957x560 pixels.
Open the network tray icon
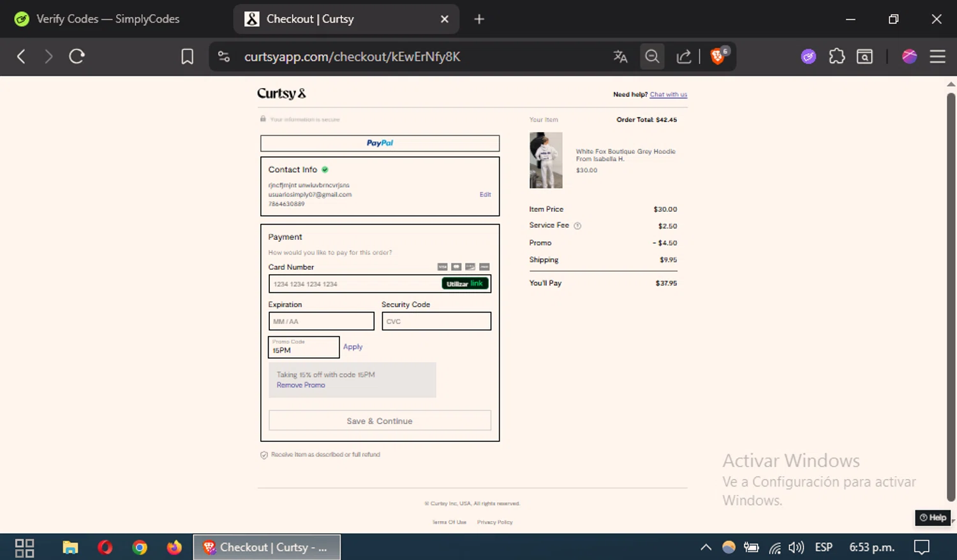pos(775,547)
